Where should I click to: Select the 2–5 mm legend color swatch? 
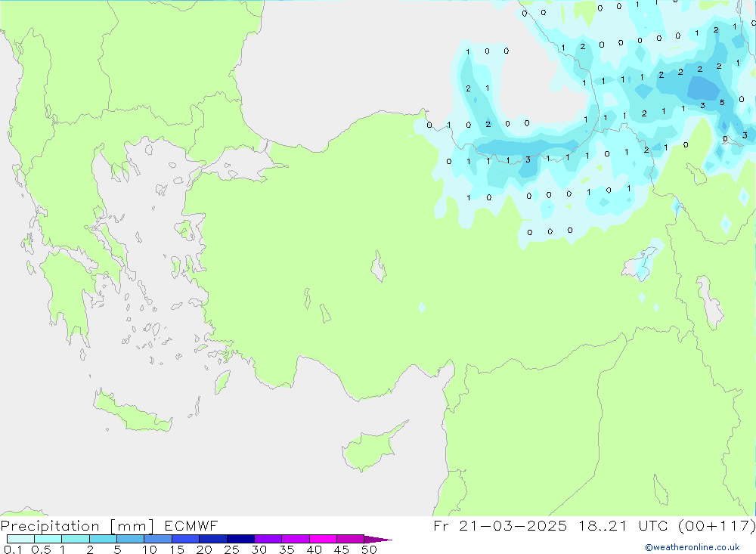103,539
